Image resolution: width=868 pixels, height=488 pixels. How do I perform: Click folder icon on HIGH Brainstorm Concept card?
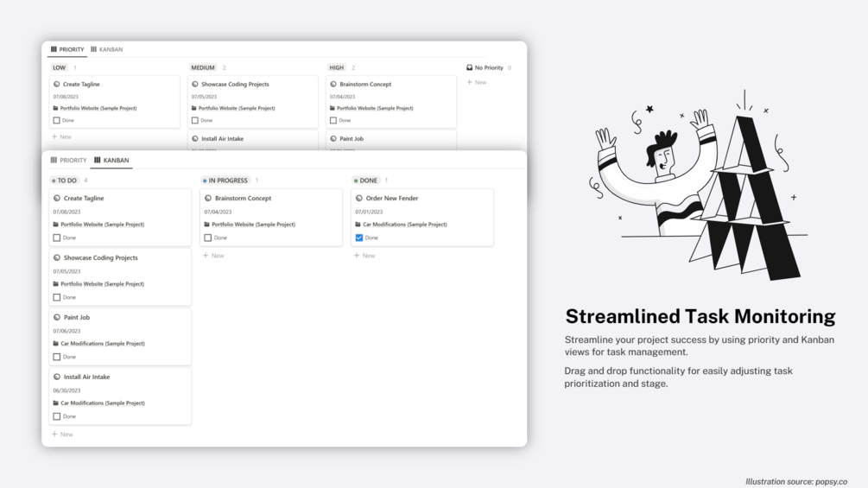point(333,108)
